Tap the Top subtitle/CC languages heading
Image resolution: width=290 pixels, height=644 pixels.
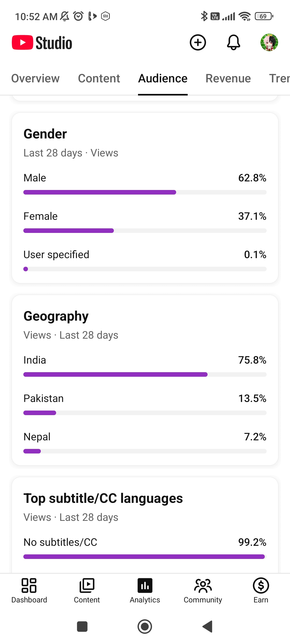click(x=103, y=498)
